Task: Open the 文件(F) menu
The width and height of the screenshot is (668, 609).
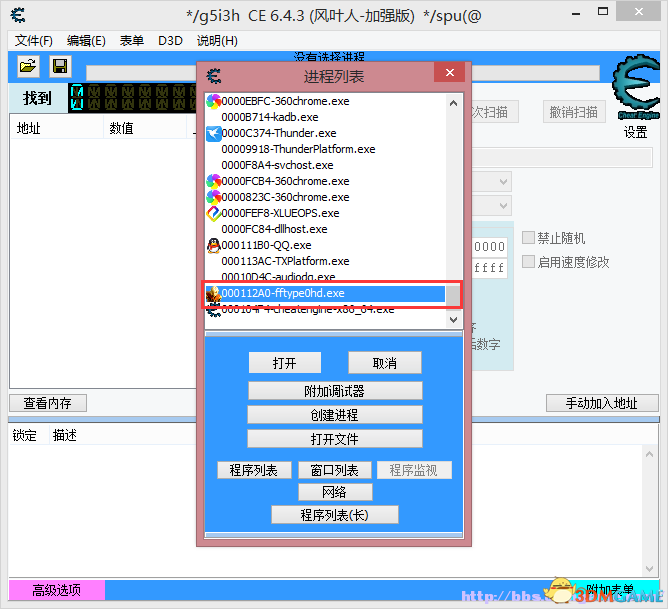Action: click(34, 41)
